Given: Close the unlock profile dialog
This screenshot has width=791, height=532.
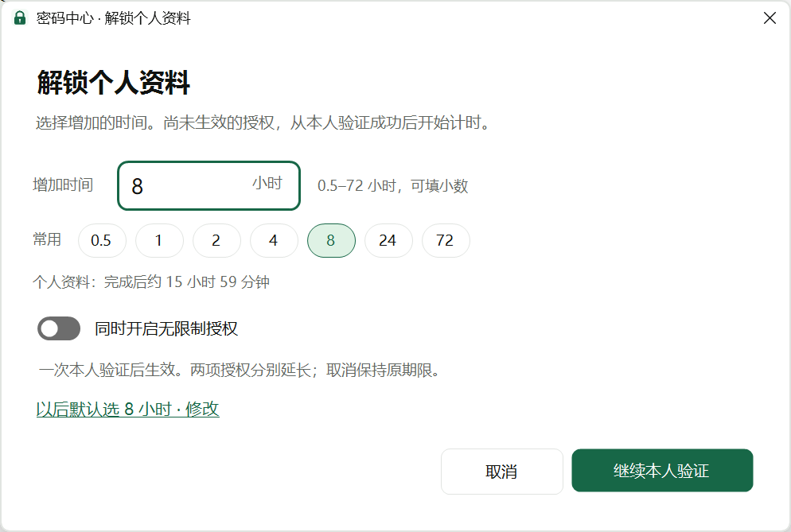Looking at the screenshot, I should (770, 18).
